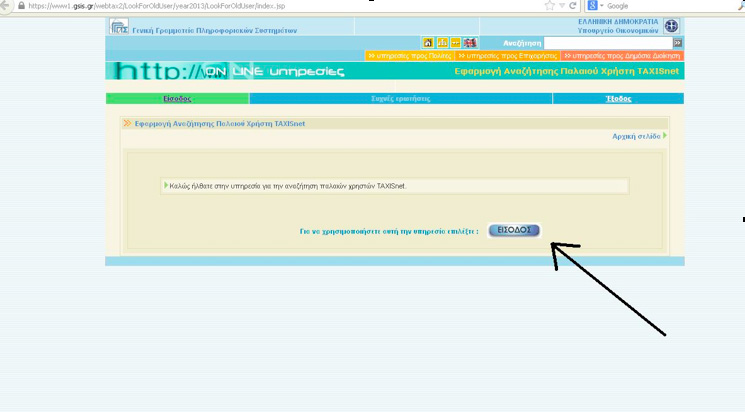Switch to English via the UK flag
Viewport: 745px width, 412px height.
(x=470, y=43)
